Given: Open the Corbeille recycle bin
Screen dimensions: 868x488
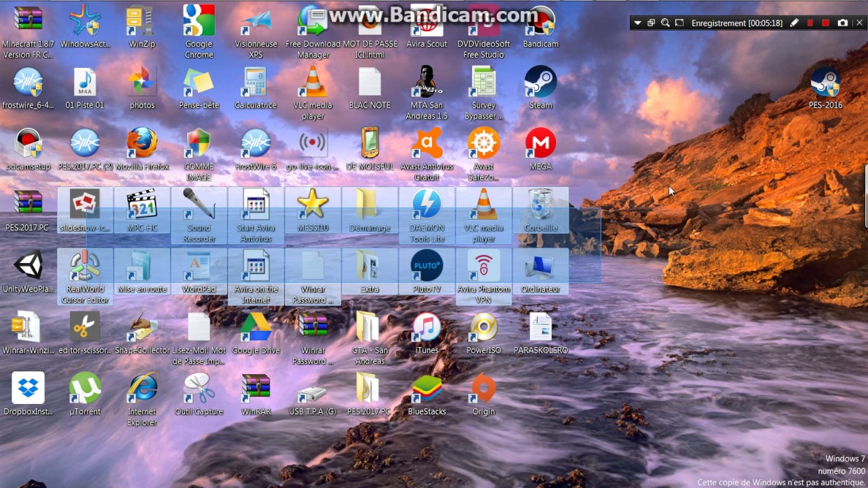Looking at the screenshot, I should tap(540, 204).
